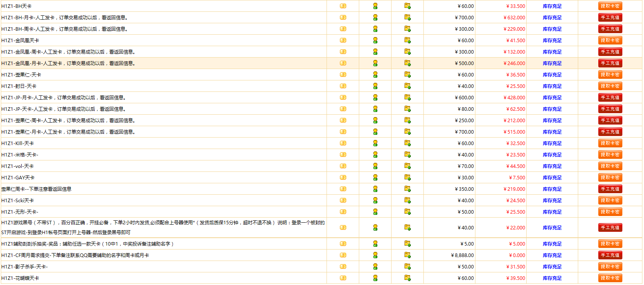
Task: Click the add-folder icon for H1Z1-BH-天卡
Action: (x=408, y=6)
